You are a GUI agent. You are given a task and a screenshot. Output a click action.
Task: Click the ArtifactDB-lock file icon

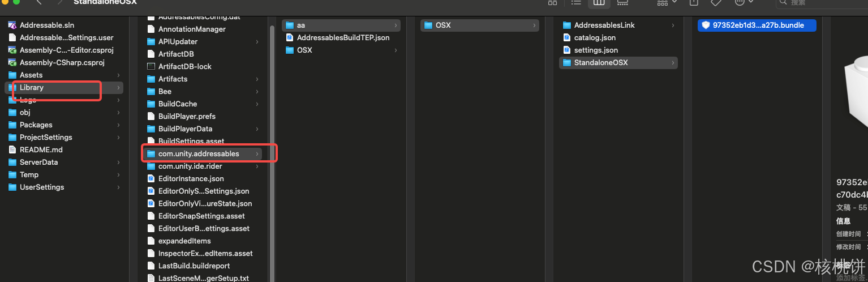[x=151, y=66]
